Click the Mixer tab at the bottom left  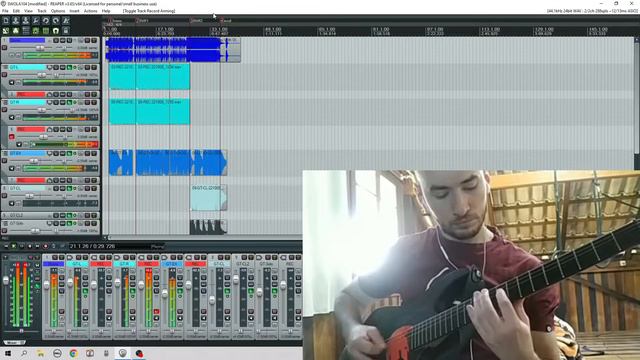point(14,342)
